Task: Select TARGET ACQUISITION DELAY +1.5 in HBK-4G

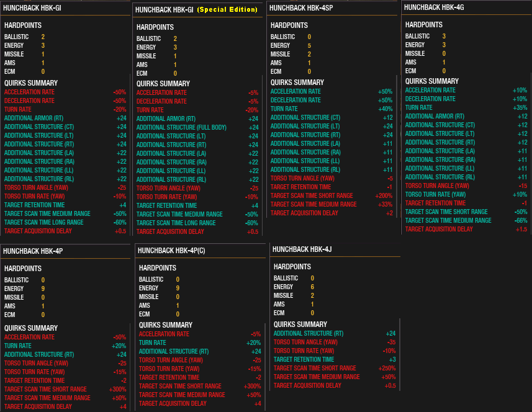Action: [466, 229]
